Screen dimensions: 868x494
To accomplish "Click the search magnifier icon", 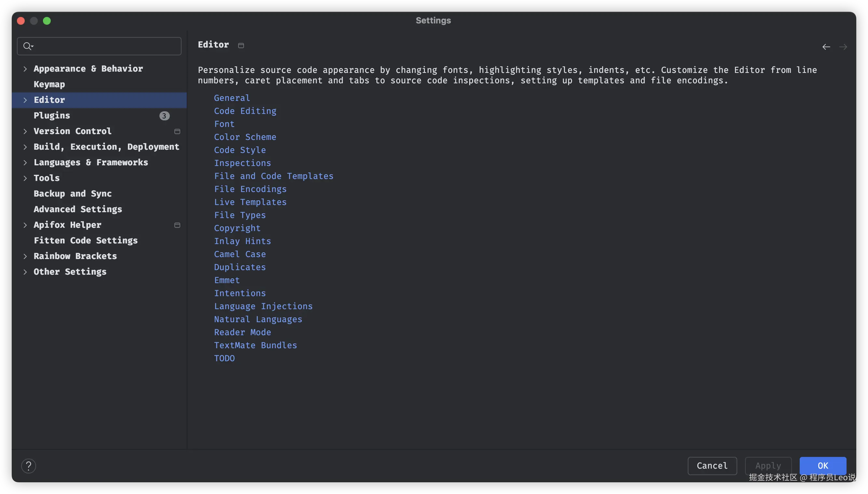I will point(27,46).
